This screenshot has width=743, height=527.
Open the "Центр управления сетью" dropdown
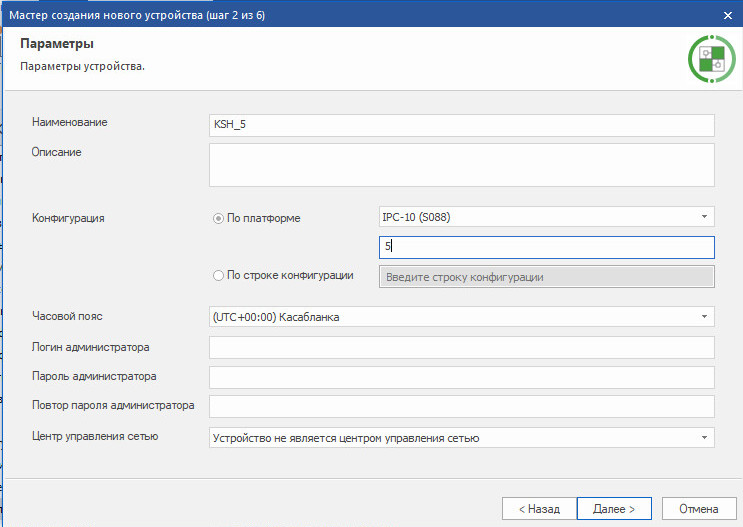(461, 437)
